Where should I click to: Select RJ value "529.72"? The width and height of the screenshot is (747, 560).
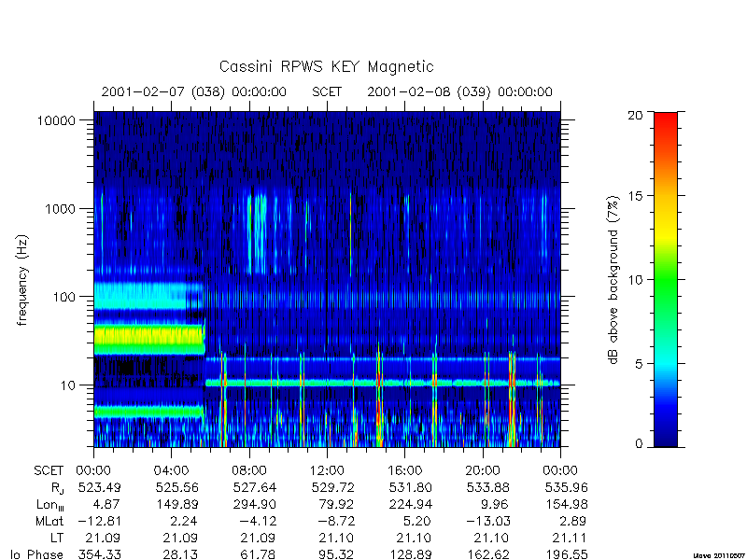(332, 487)
